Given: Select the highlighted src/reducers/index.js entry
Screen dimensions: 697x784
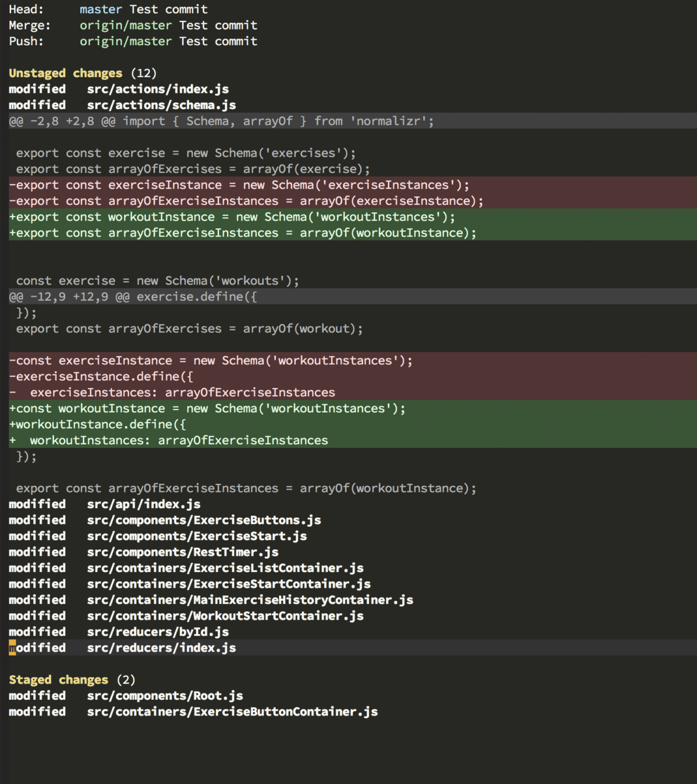Looking at the screenshot, I should 161,648.
